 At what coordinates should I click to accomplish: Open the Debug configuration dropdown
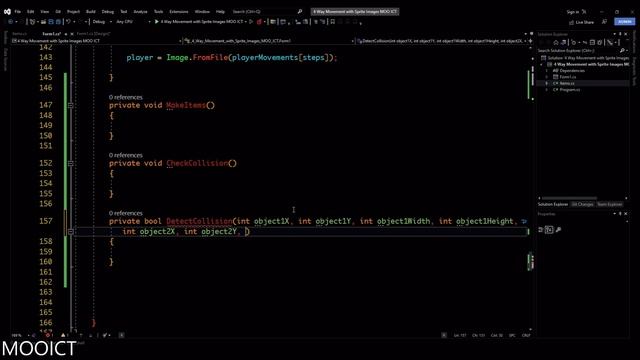tap(102, 22)
